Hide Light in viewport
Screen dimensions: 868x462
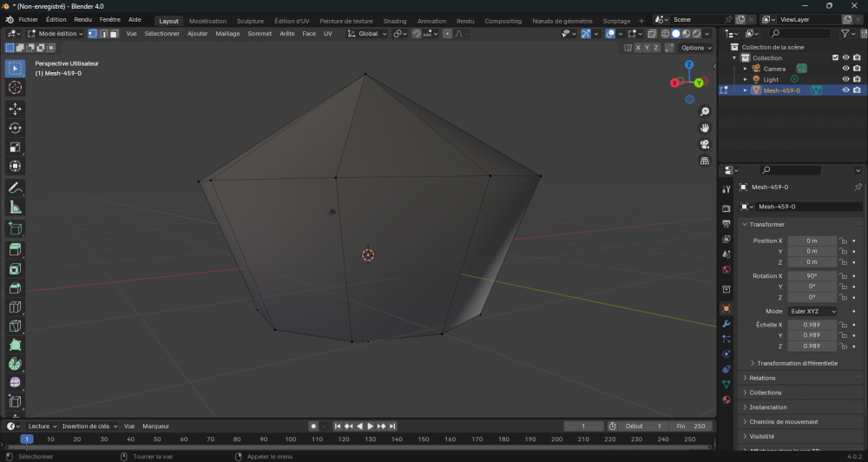point(845,79)
